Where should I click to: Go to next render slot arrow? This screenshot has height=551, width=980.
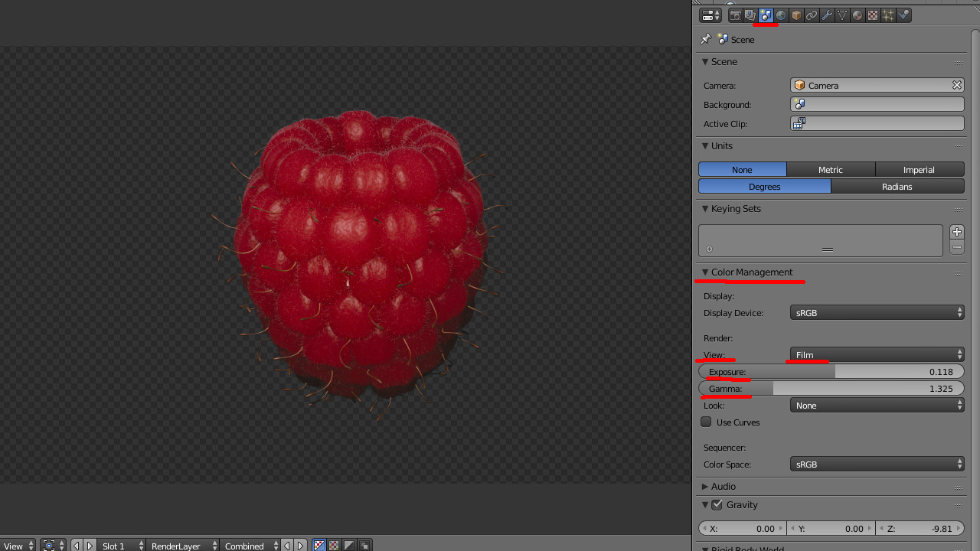click(x=90, y=546)
